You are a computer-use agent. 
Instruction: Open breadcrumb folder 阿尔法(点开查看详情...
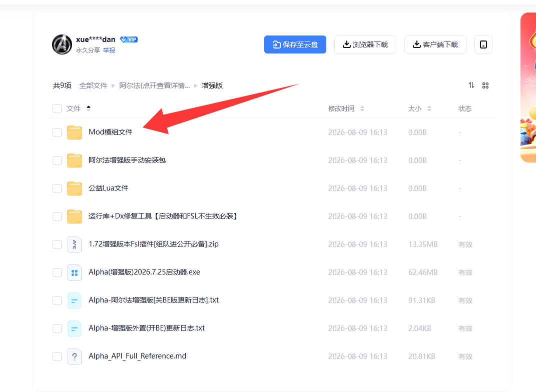coord(154,85)
